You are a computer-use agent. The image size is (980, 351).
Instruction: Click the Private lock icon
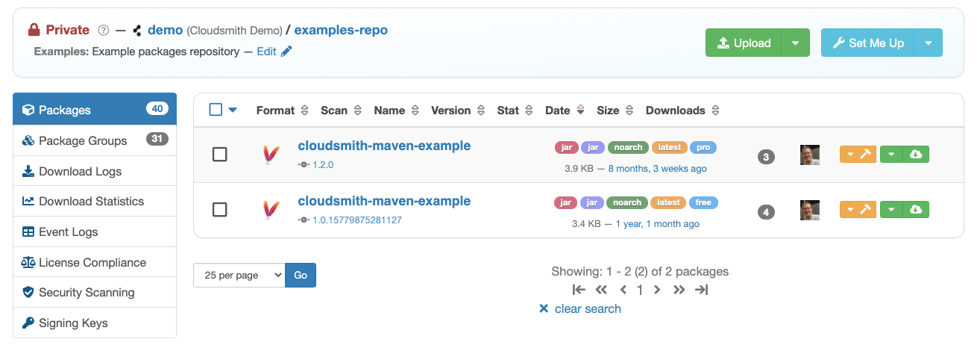pos(34,30)
